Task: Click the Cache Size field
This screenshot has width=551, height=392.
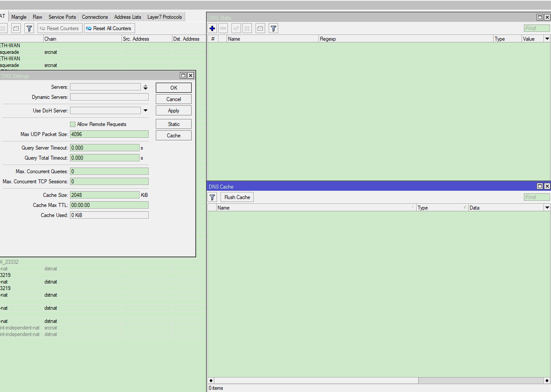Action: pyautogui.click(x=105, y=195)
